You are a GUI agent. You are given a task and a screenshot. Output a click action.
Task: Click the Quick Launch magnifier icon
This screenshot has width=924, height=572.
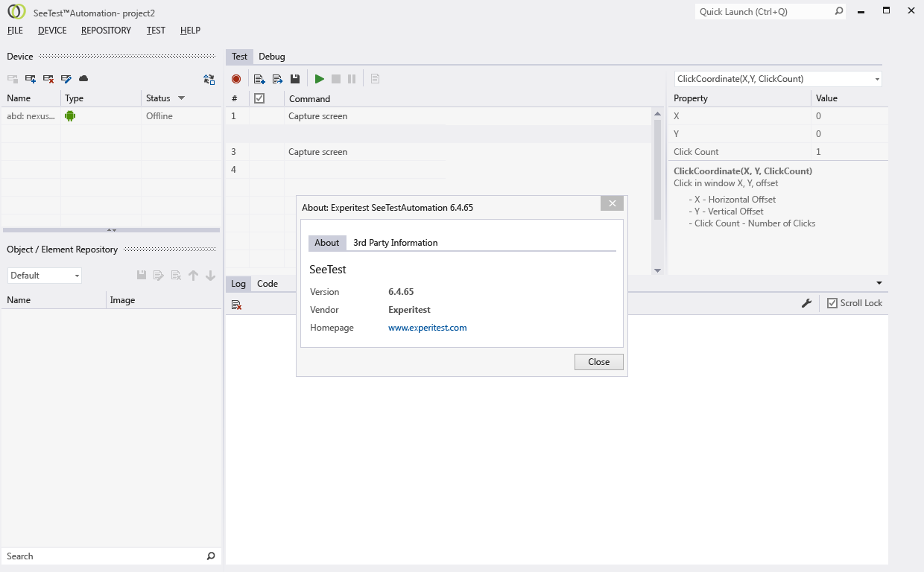coord(839,12)
